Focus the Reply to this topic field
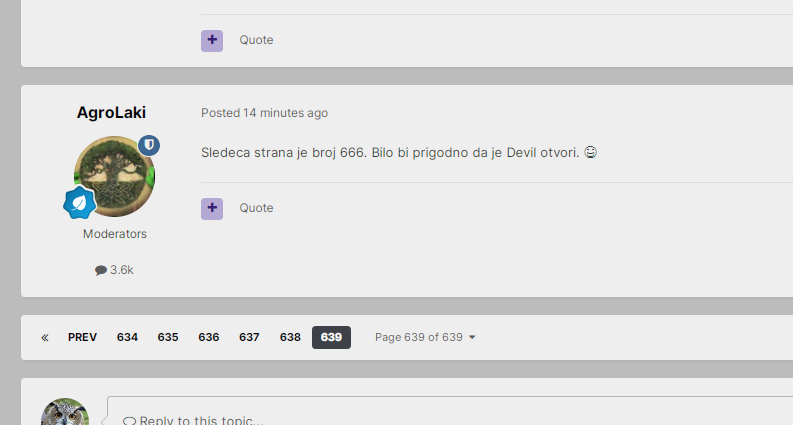Image resolution: width=793 pixels, height=425 pixels. click(450, 411)
